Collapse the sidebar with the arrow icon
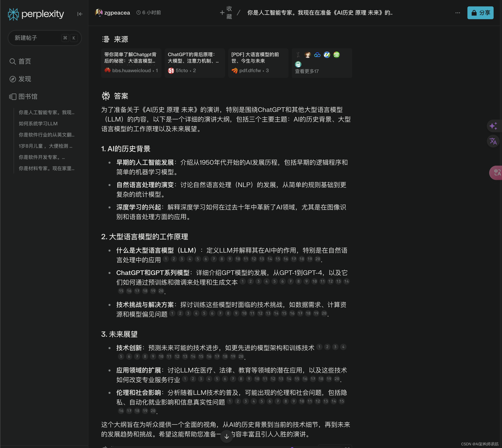 [80, 14]
